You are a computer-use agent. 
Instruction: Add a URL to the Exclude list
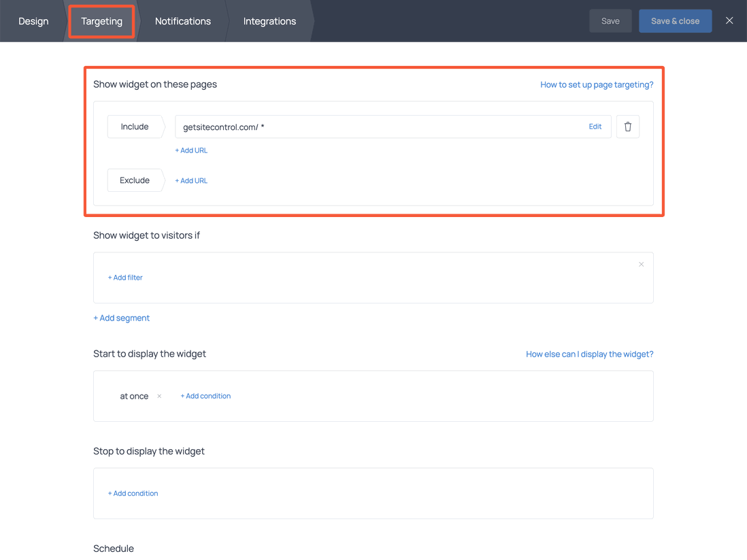(x=191, y=180)
